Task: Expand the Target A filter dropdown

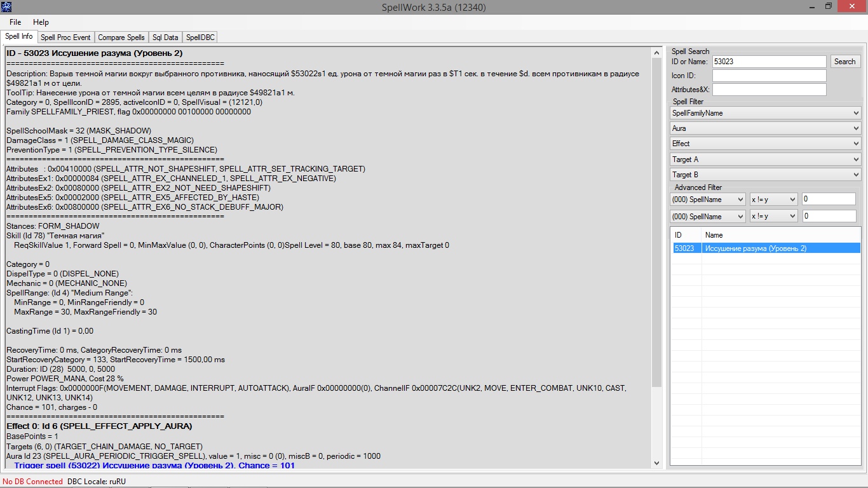Action: (766, 159)
